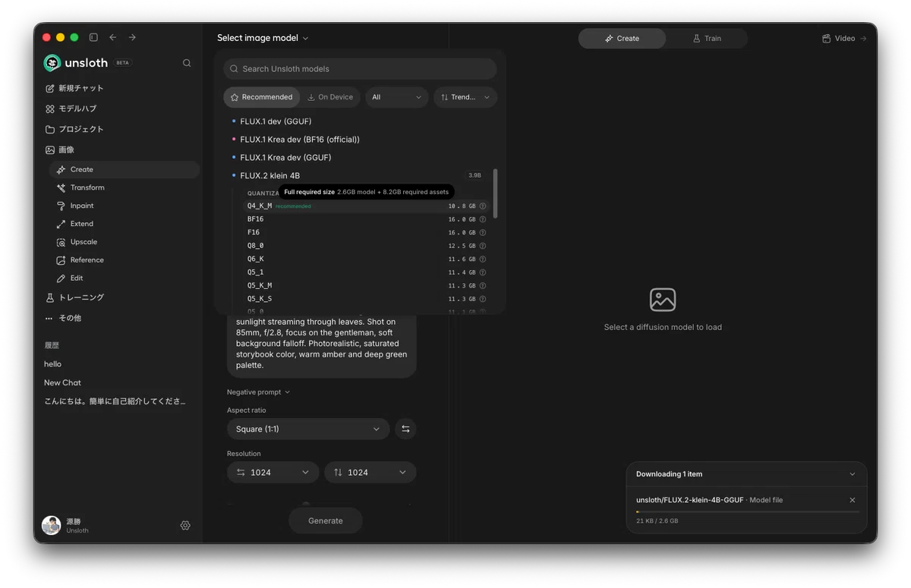Open the Select image model dropdown
The image size is (911, 588).
click(263, 38)
